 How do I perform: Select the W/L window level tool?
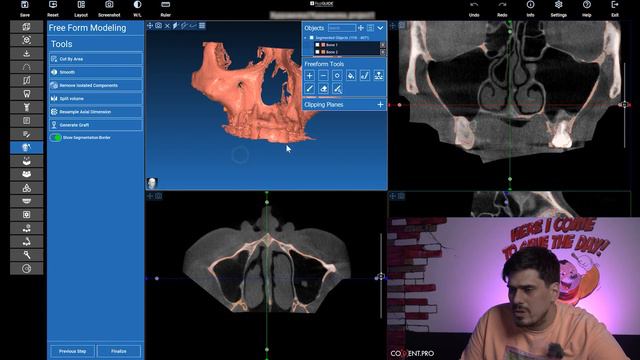tap(137, 9)
